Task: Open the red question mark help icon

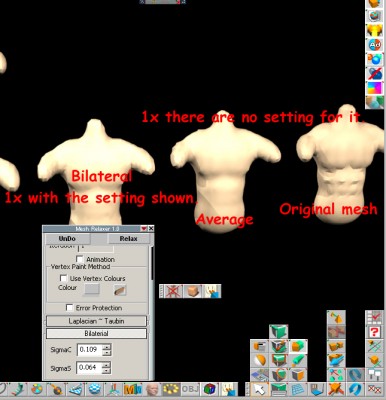Action: pyautogui.click(x=374, y=332)
